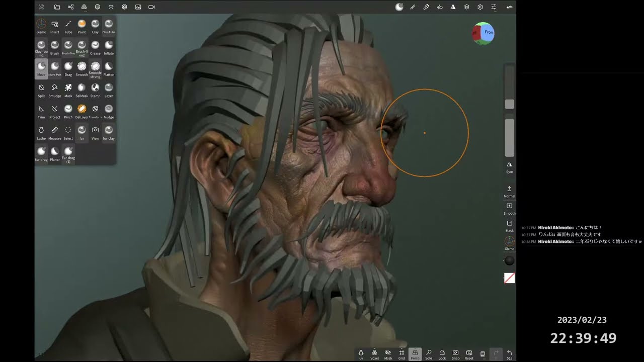Select the Tube tool
The height and width of the screenshot is (362, 644).
68,26
